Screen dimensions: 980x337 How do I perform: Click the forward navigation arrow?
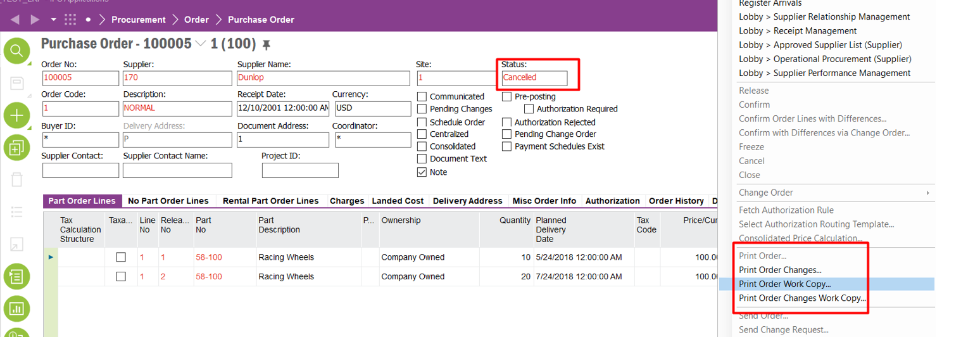coord(35,20)
